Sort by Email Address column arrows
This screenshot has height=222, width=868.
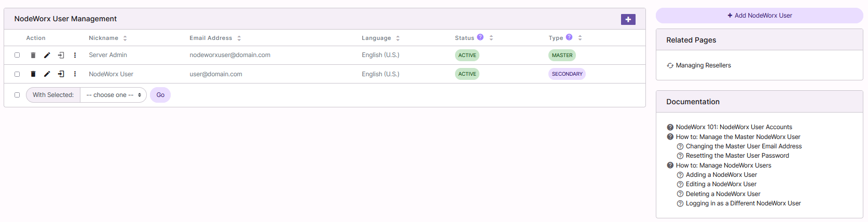239,38
